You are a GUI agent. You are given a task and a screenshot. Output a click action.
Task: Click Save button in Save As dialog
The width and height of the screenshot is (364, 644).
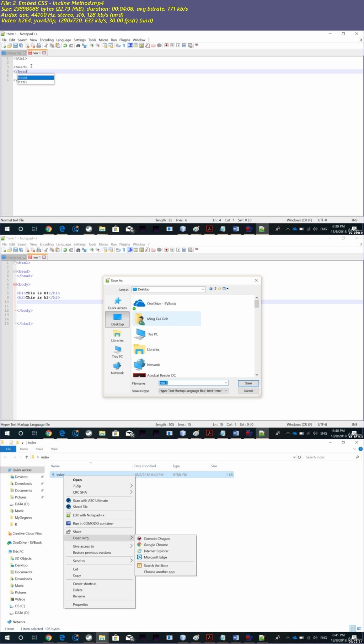248,383
